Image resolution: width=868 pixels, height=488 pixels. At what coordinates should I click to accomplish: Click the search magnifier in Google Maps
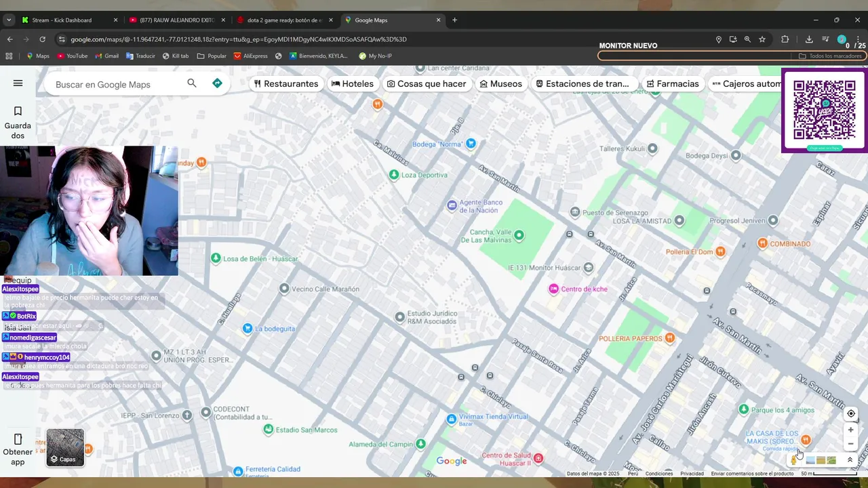(x=192, y=83)
